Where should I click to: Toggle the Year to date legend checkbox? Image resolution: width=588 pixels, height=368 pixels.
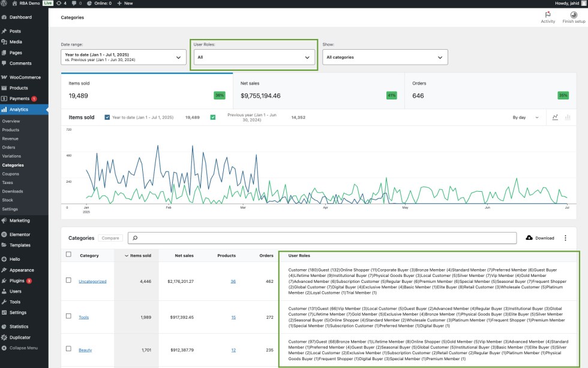point(107,117)
